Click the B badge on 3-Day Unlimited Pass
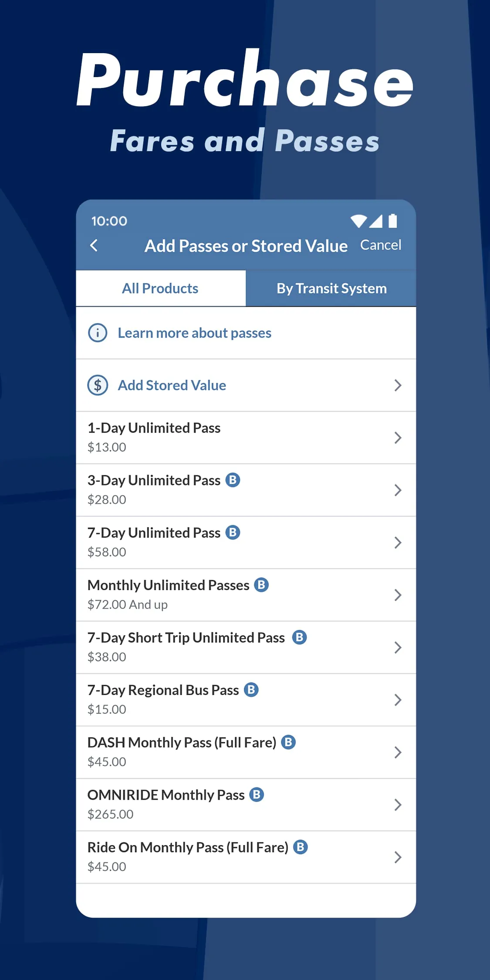The image size is (490, 980). coord(233,480)
